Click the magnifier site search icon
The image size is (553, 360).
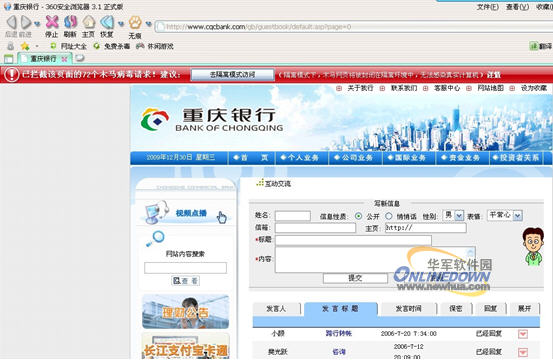pyautogui.click(x=156, y=238)
